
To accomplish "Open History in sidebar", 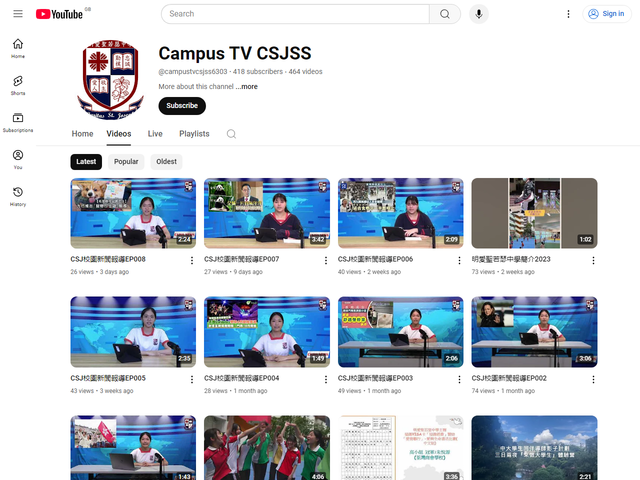I will (x=18, y=196).
